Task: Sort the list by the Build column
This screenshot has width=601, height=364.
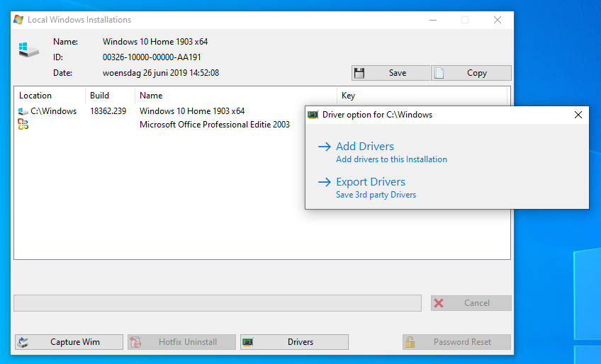Action: (x=110, y=96)
